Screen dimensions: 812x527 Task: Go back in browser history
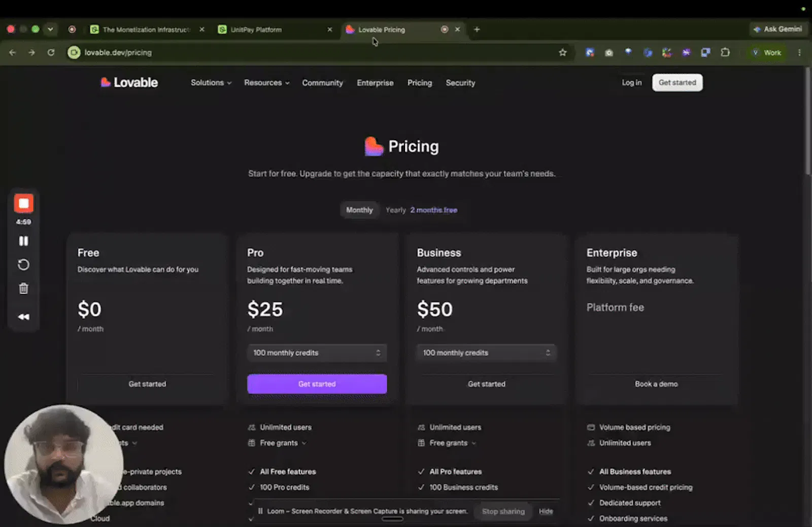pyautogui.click(x=13, y=53)
